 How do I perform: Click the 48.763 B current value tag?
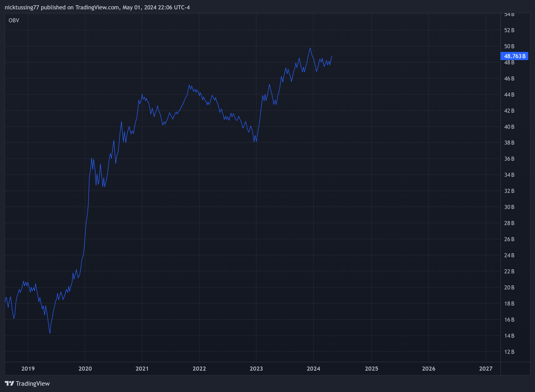pyautogui.click(x=514, y=56)
